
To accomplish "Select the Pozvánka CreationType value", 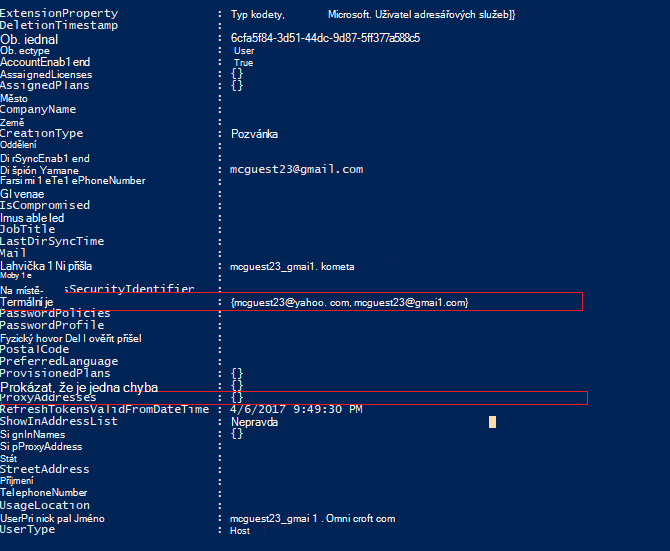I will pyautogui.click(x=254, y=134).
